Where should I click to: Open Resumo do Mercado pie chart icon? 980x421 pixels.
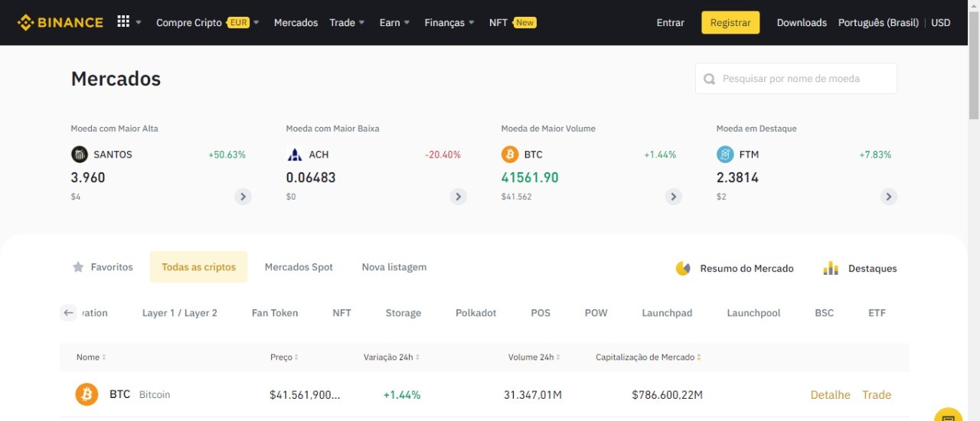tap(683, 269)
